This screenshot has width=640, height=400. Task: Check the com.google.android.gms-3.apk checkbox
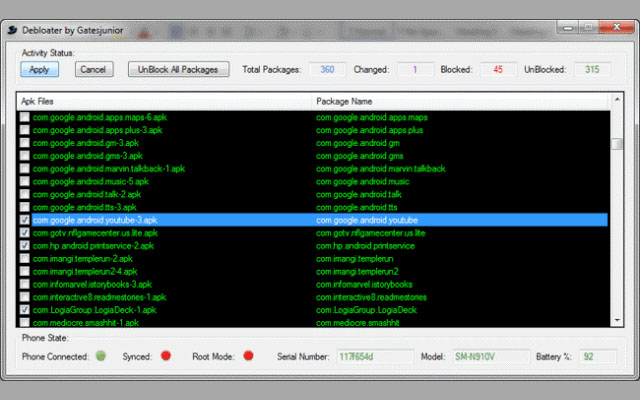click(24, 156)
